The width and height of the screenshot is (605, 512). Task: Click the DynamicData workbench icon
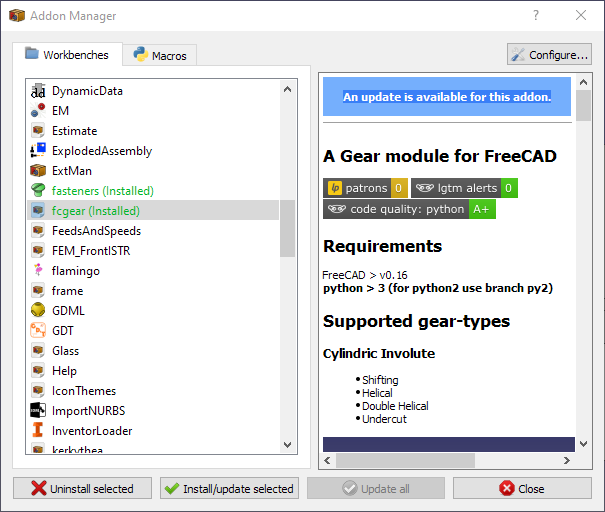click(38, 91)
